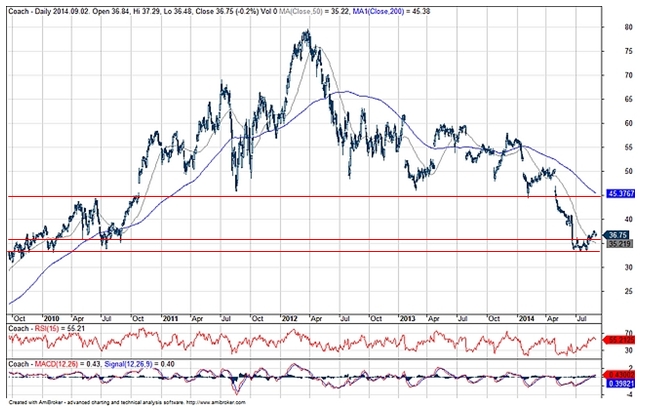This screenshot has width=645, height=408.
Task: Click the 75 label on price axis
Action: point(629,51)
